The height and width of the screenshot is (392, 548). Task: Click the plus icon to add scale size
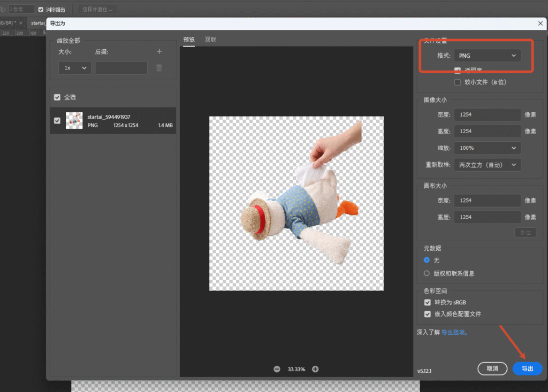pyautogui.click(x=159, y=52)
